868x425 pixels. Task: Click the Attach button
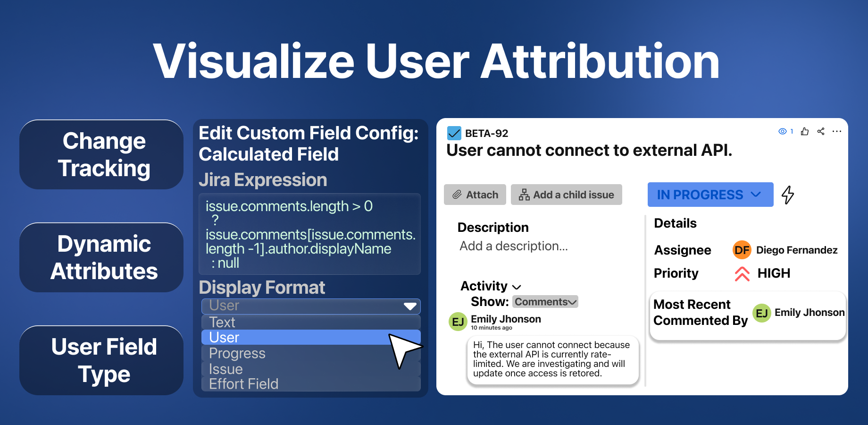pos(475,195)
